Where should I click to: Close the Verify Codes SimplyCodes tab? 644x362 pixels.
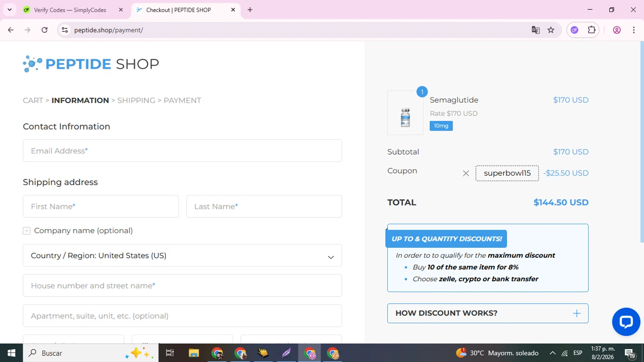pos(121,10)
